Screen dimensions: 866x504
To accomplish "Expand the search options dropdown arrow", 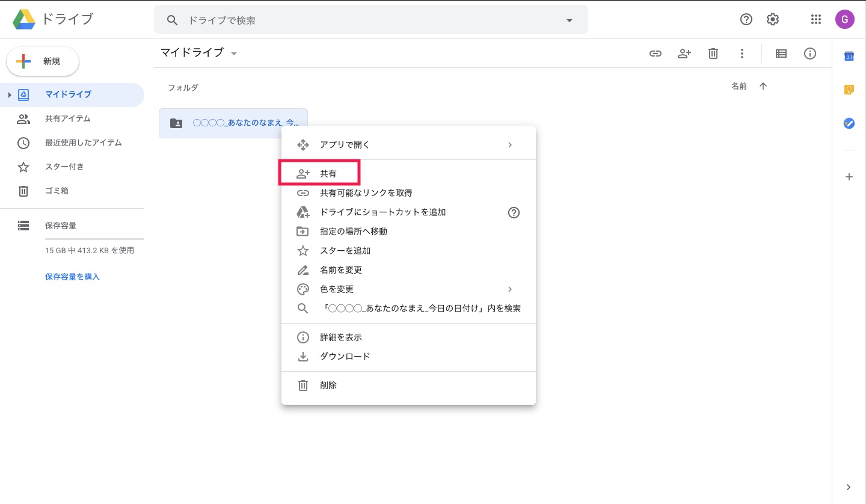I will point(570,20).
